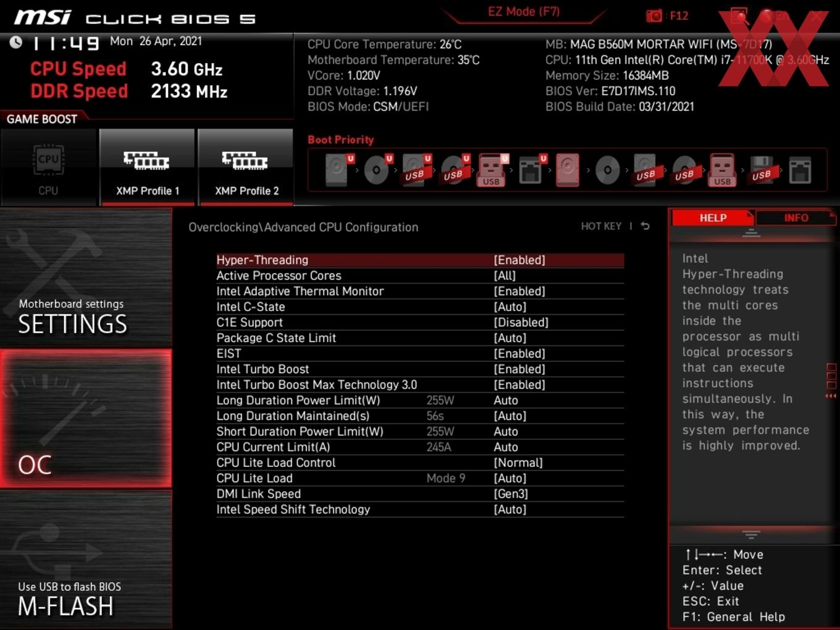Image resolution: width=840 pixels, height=630 pixels.
Task: Open Active Processor Cores [All] dropdown
Action: (x=505, y=275)
